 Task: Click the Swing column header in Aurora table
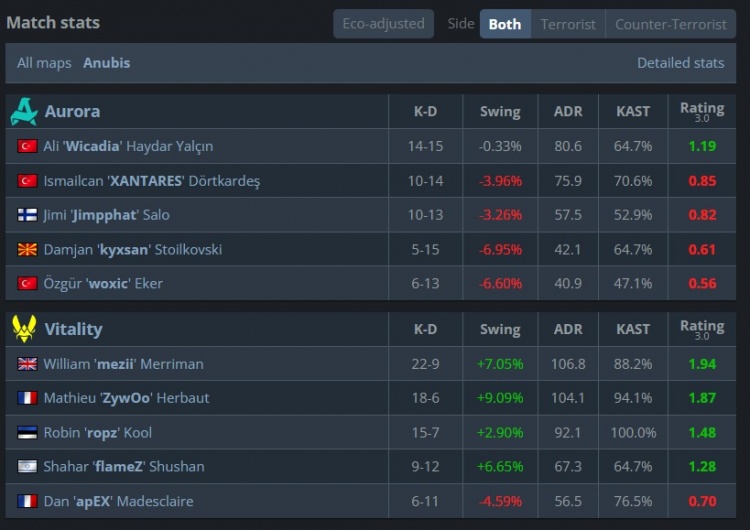500,111
